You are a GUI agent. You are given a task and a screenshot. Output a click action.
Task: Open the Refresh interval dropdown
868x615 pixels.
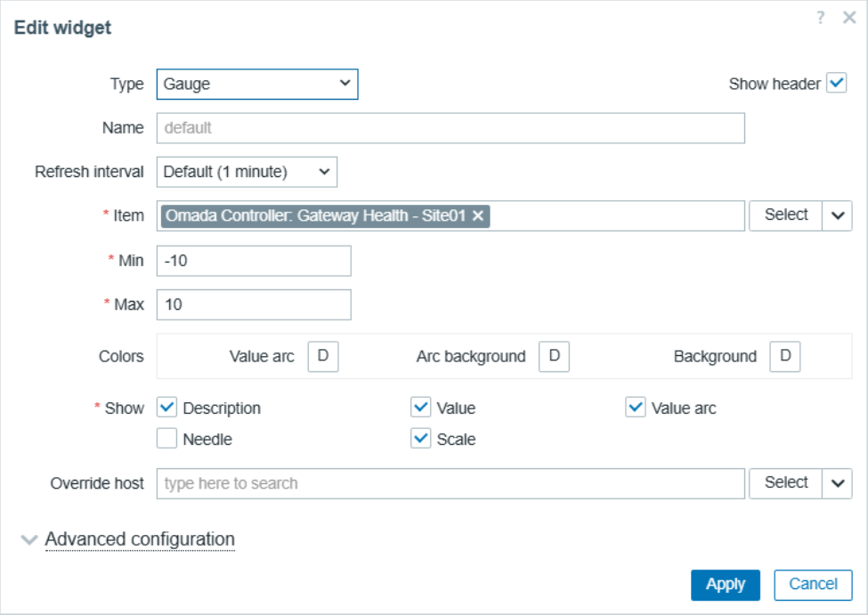(247, 172)
